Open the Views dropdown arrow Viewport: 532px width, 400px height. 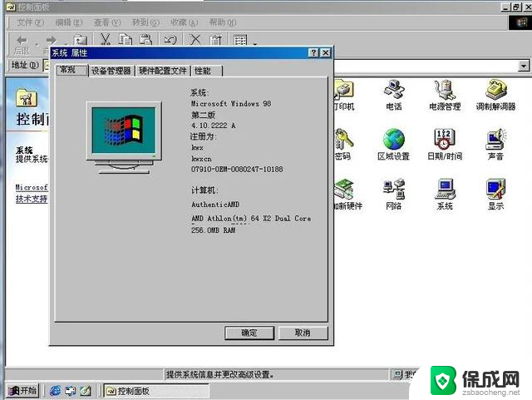[x=255, y=43]
